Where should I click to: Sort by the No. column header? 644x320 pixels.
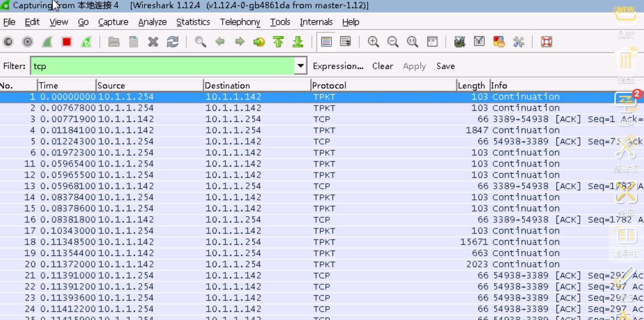click(x=18, y=85)
